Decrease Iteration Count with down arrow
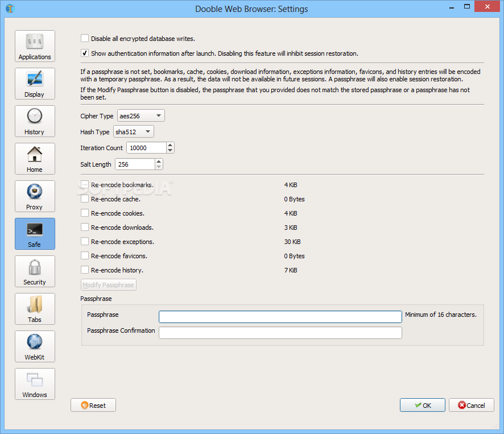This screenshot has height=434, width=504. point(170,151)
